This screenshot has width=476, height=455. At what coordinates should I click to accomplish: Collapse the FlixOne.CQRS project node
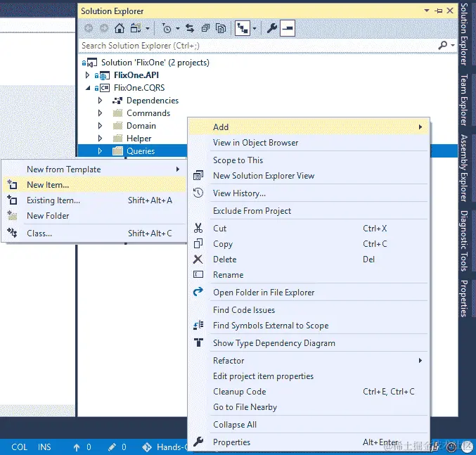pos(88,88)
